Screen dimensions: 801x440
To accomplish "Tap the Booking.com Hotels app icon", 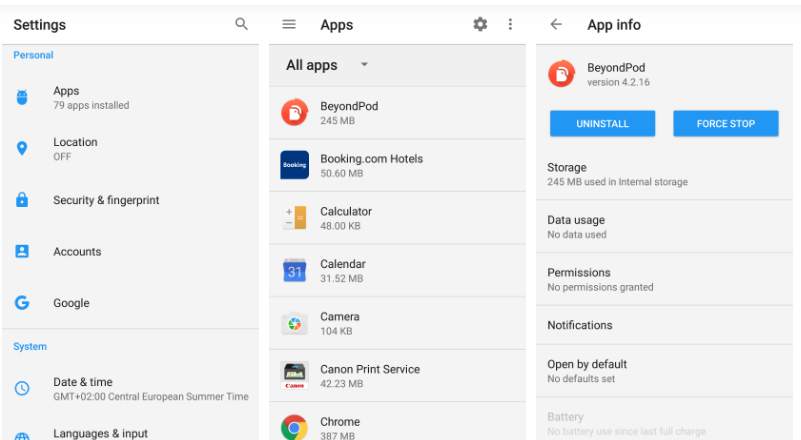I will [x=294, y=165].
